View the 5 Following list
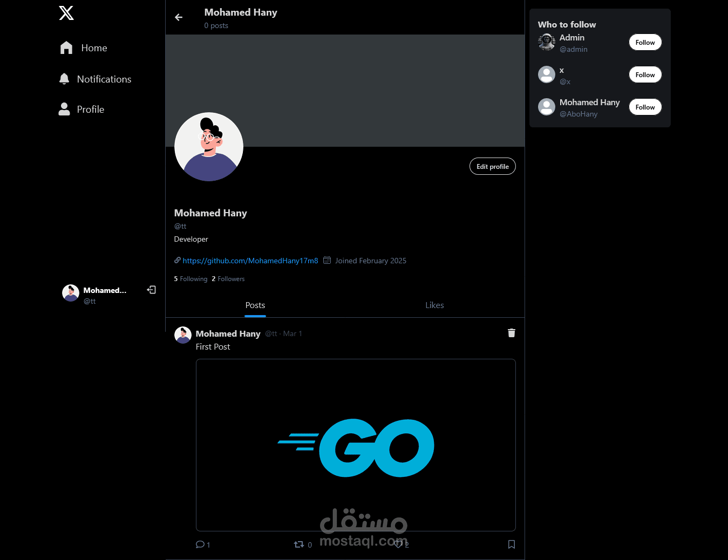Screen dimensions: 728x560 (x=190, y=279)
